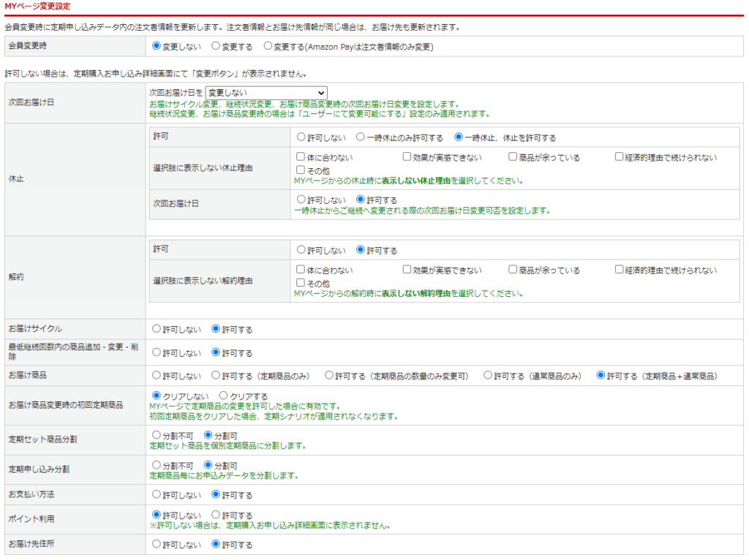Image resolution: width=749 pixels, height=560 pixels.
Task: Select '許可しない' for 解約 許可
Action: [301, 251]
